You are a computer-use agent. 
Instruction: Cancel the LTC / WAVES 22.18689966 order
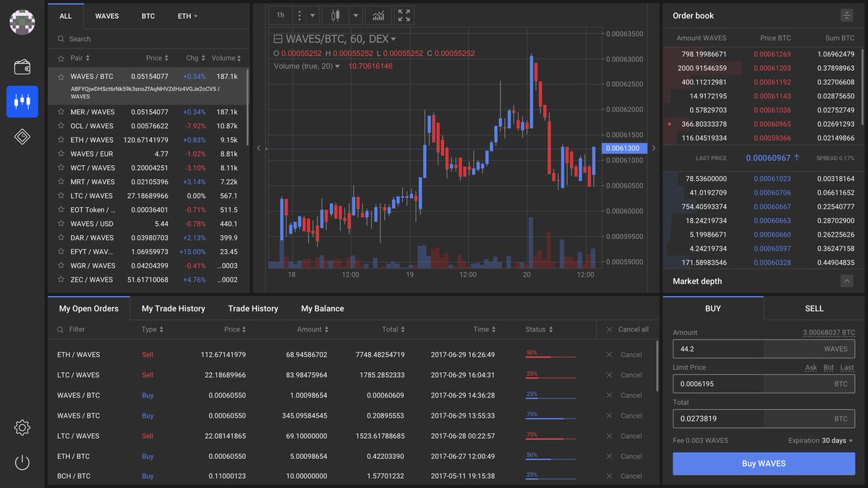point(624,375)
